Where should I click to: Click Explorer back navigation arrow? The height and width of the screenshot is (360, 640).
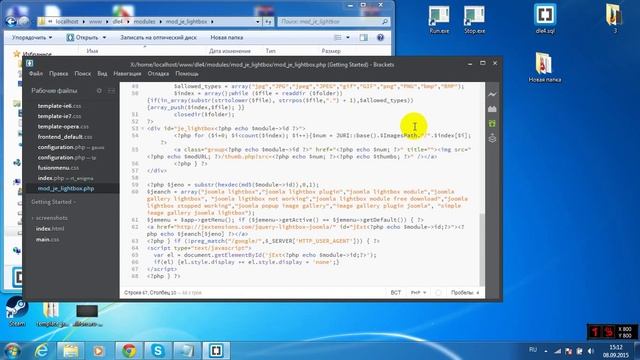(11, 21)
